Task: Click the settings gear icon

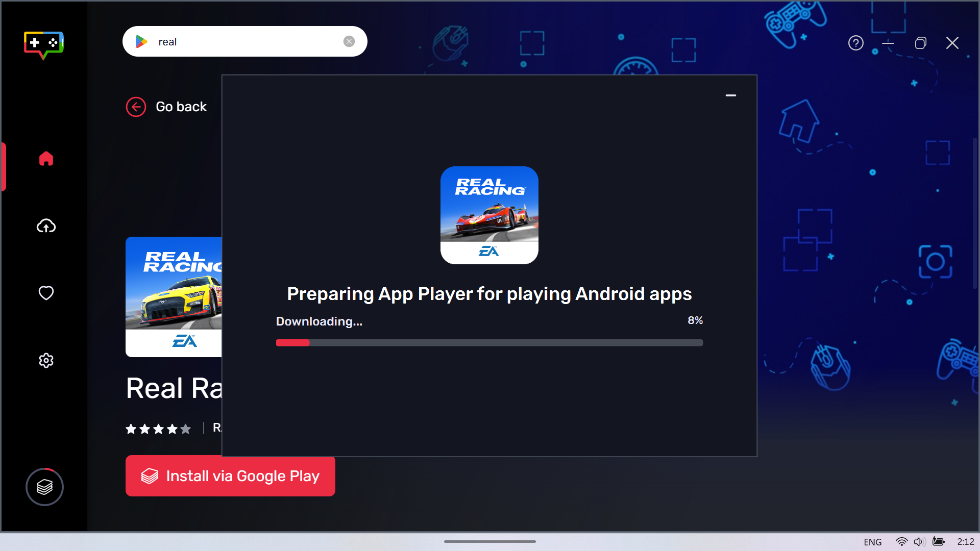Action: (46, 360)
